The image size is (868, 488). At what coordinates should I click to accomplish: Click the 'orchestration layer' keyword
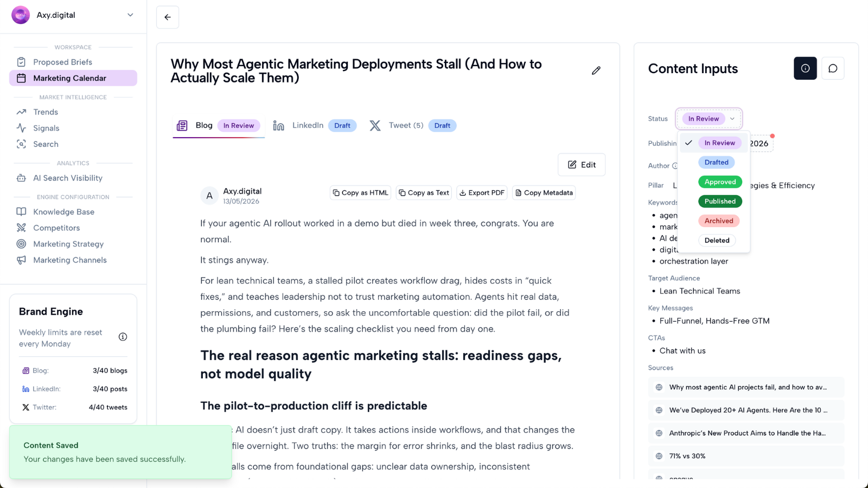[x=694, y=261]
